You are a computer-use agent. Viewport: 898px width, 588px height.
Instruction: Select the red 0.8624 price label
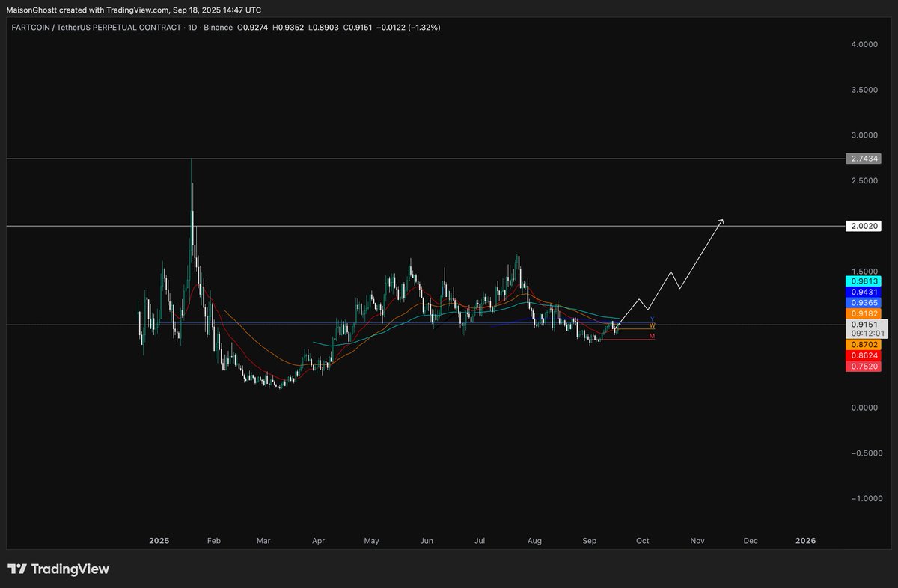(x=864, y=355)
